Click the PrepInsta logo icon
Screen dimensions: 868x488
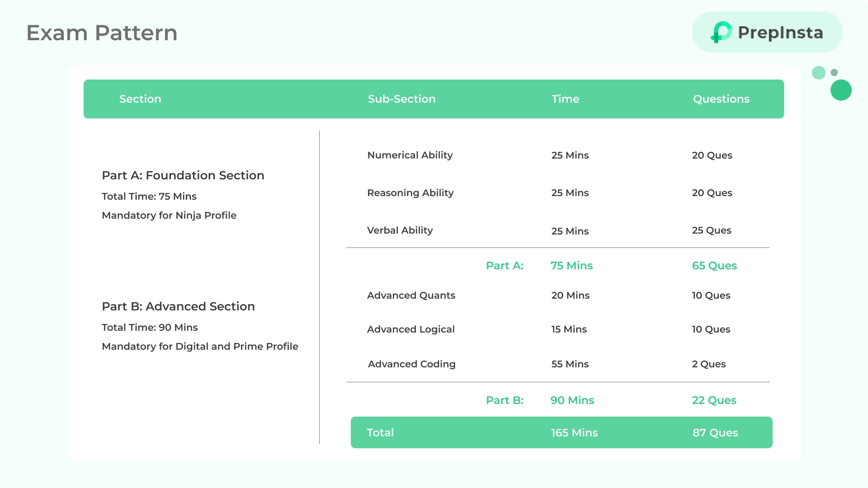click(722, 32)
